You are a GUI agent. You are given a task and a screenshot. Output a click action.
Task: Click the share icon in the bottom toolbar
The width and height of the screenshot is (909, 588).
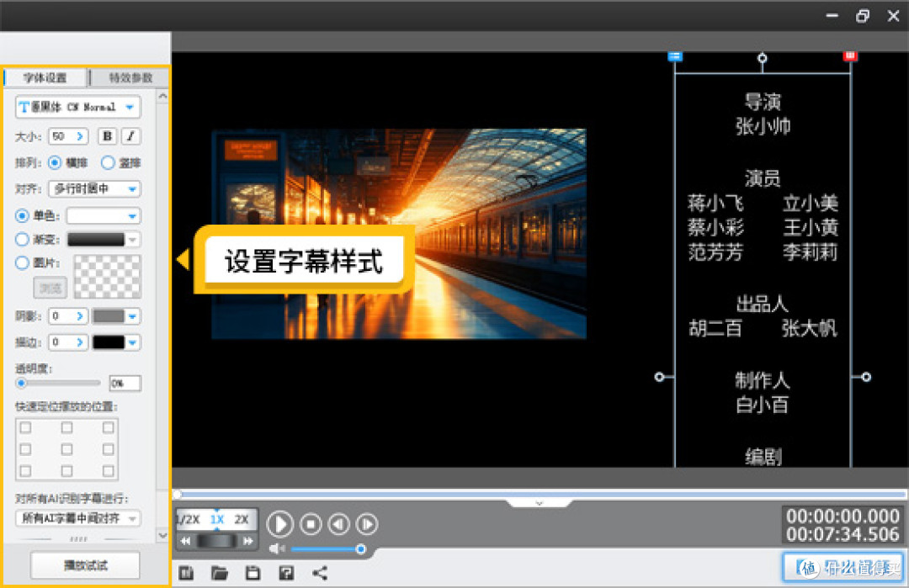pos(320,573)
